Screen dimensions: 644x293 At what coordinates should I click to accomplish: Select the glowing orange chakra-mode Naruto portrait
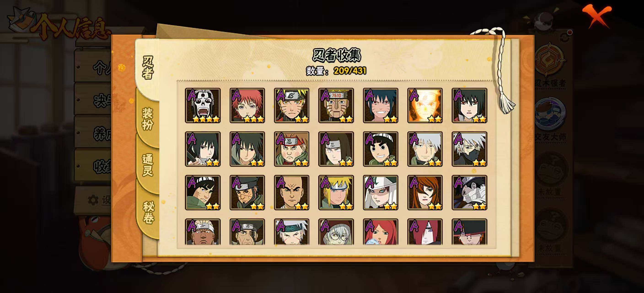pos(425,105)
